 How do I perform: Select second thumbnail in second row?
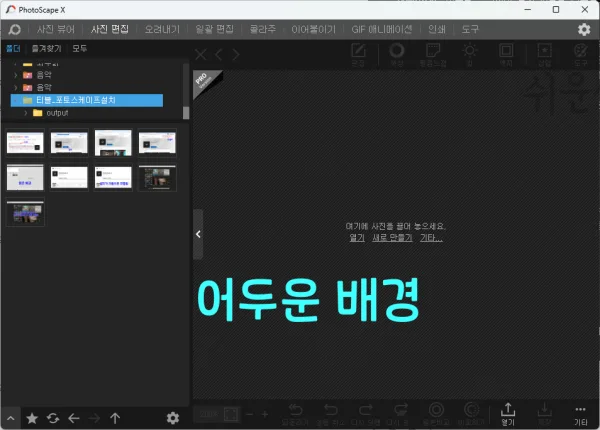69,178
